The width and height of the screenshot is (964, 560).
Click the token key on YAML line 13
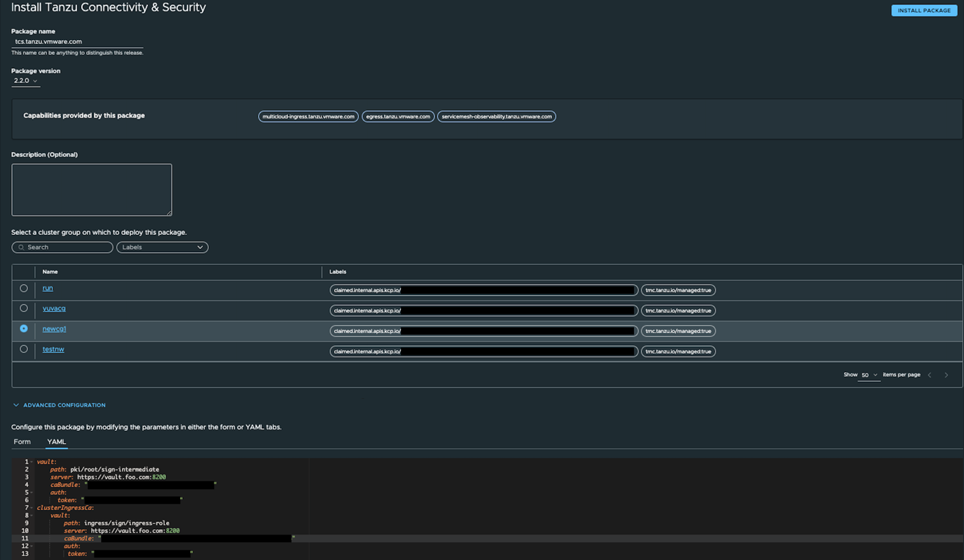click(77, 554)
